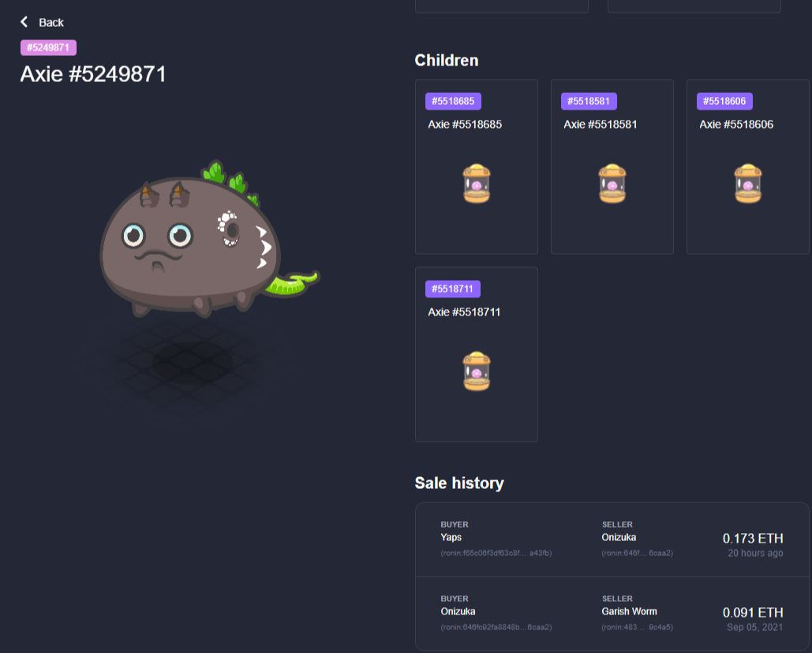This screenshot has width=812, height=653.
Task: Click the egg icon of Axie #5518711
Action: point(477,371)
